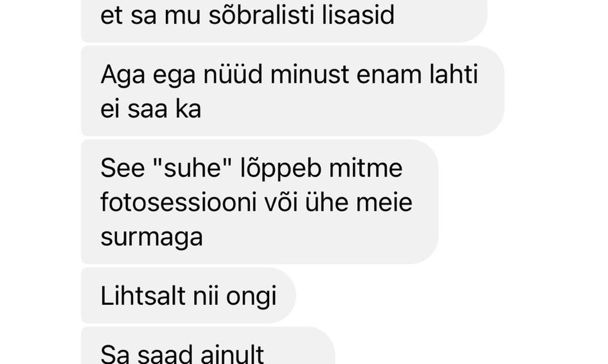Tap the "Lihtsalt nii ongi" message bubble

click(x=189, y=296)
